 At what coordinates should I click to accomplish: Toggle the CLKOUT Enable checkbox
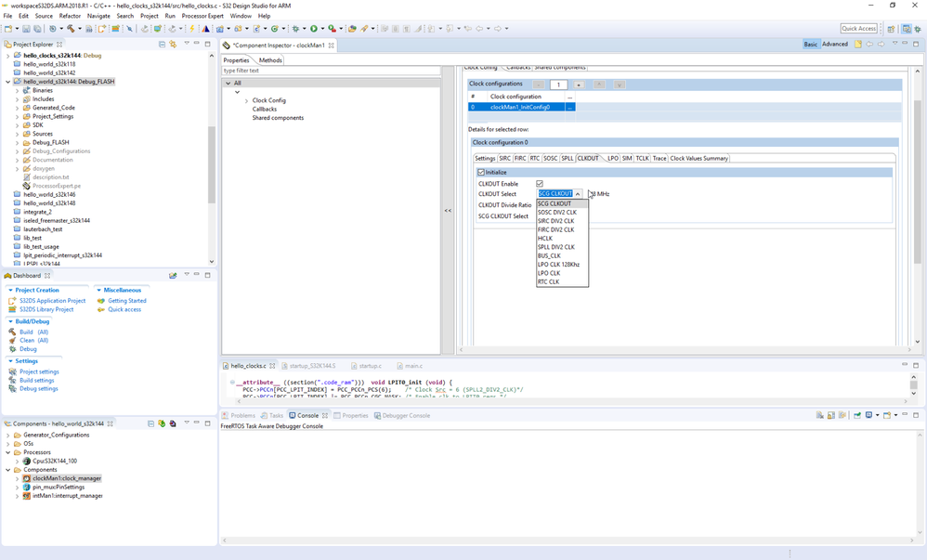point(539,184)
